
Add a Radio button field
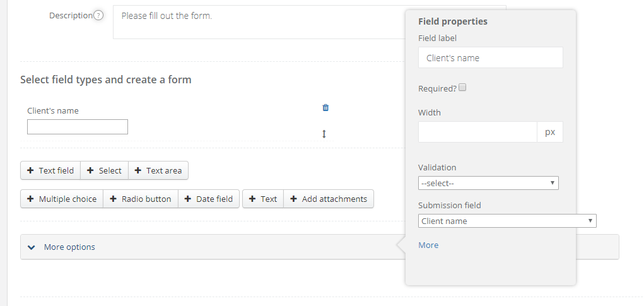[140, 199]
